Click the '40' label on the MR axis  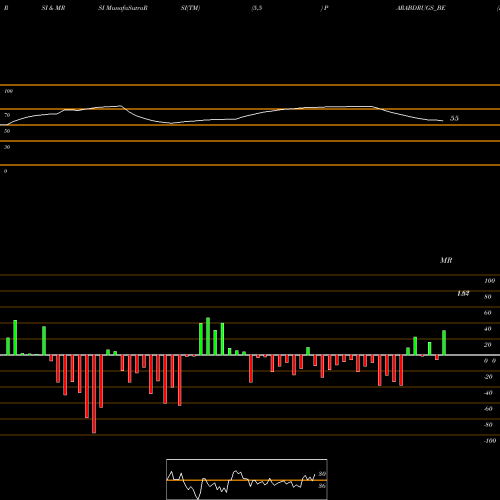pyautogui.click(x=488, y=329)
